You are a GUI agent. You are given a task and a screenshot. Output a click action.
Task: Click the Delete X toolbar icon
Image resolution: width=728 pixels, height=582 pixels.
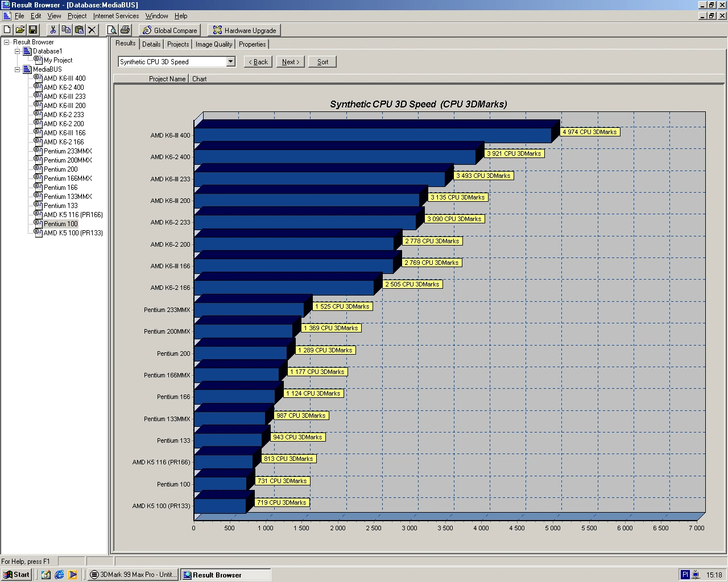point(92,30)
